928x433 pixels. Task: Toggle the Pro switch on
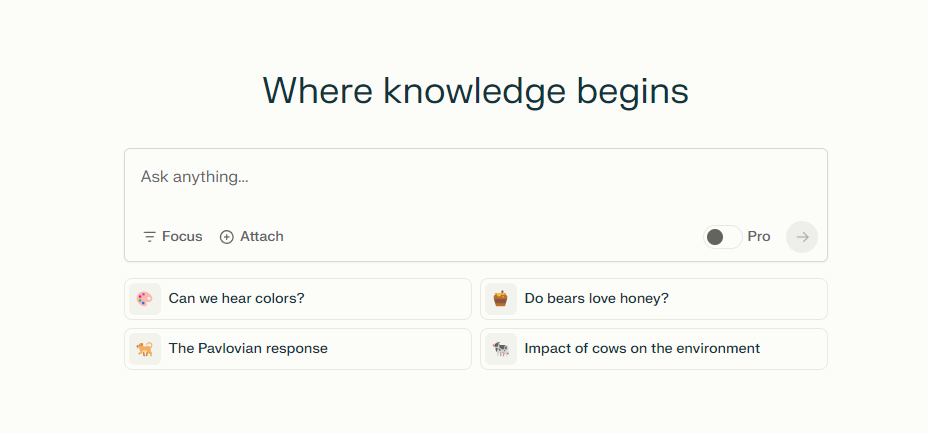click(723, 237)
